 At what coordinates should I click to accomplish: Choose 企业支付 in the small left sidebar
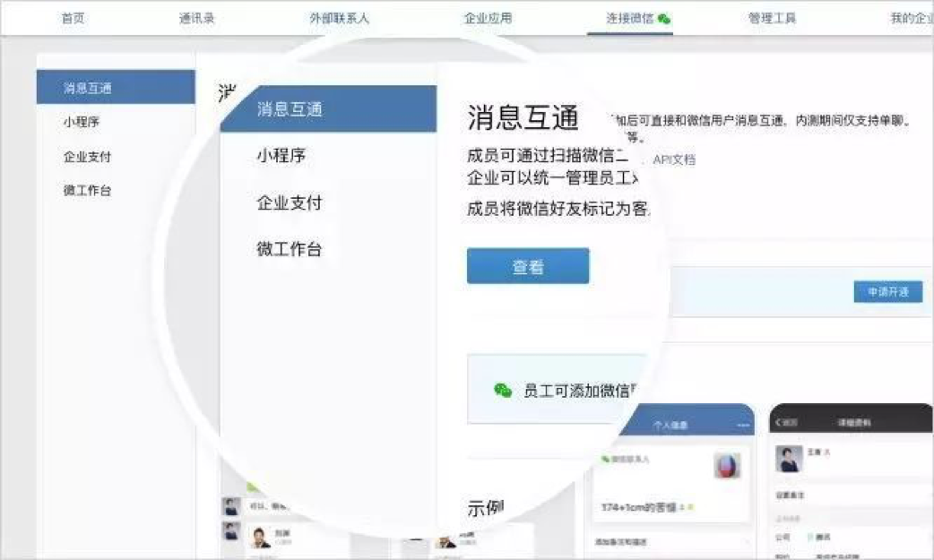tap(87, 157)
